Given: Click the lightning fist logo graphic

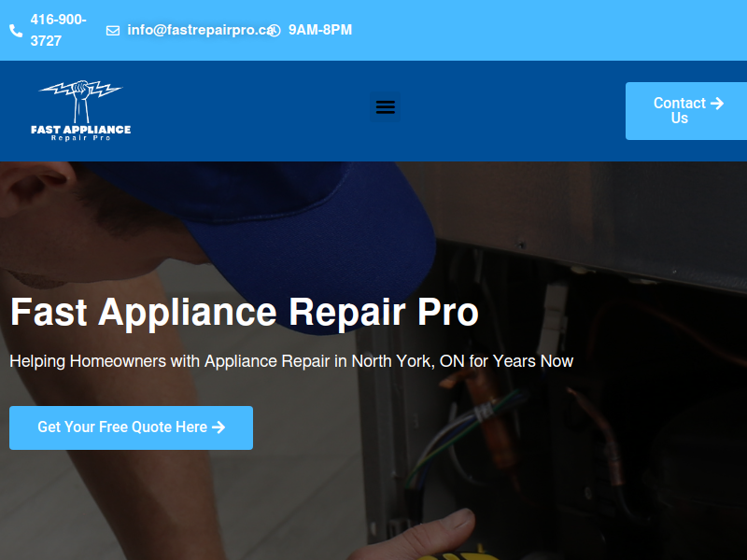Looking at the screenshot, I should tap(80, 101).
